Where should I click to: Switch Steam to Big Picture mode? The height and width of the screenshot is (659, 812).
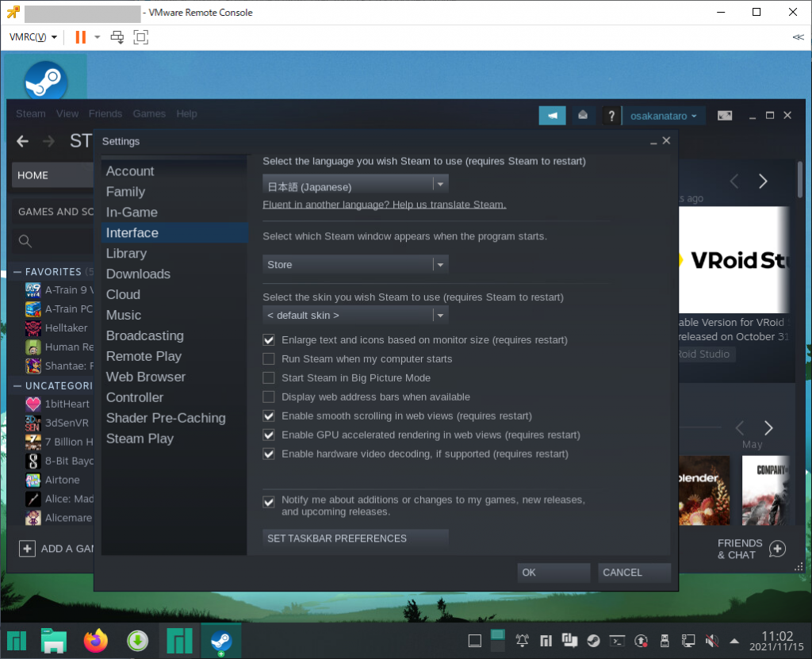click(725, 116)
